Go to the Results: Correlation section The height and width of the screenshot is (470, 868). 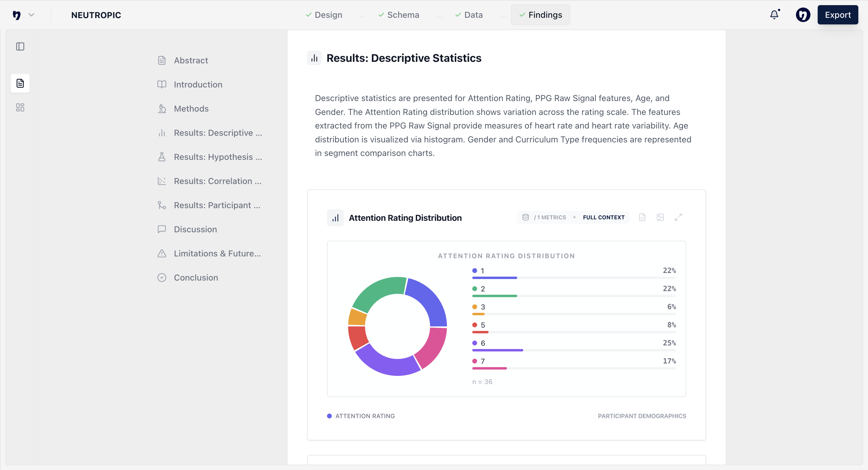[217, 181]
